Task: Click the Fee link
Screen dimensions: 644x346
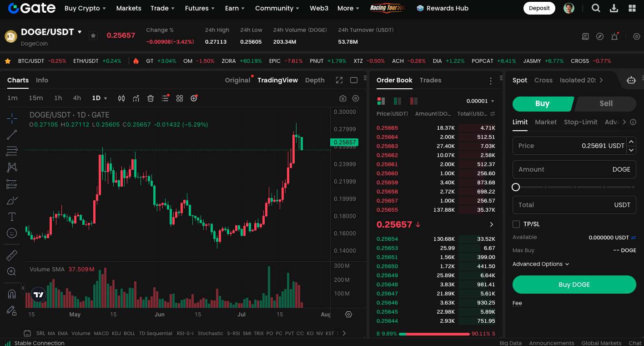Action: point(517,303)
